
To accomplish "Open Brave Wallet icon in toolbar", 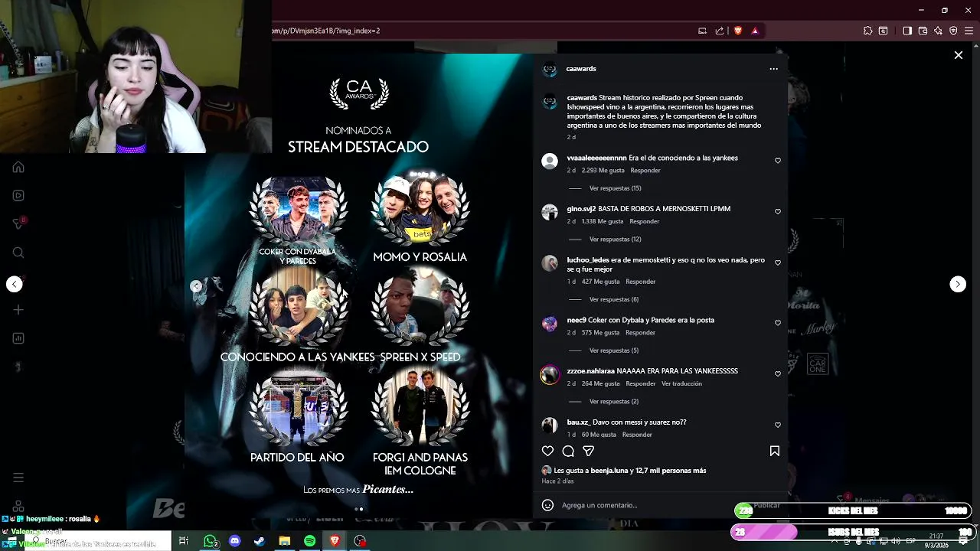I will pyautogui.click(x=923, y=31).
